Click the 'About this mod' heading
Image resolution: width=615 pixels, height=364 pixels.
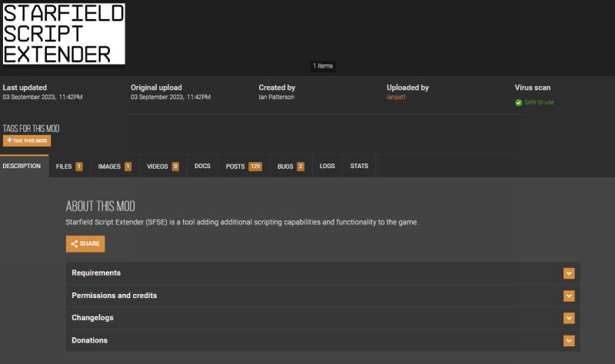(101, 206)
